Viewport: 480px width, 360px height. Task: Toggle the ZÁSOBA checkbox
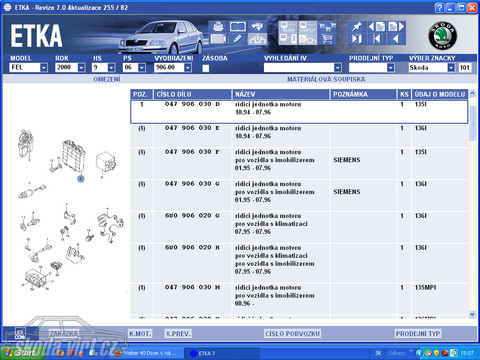click(x=206, y=68)
